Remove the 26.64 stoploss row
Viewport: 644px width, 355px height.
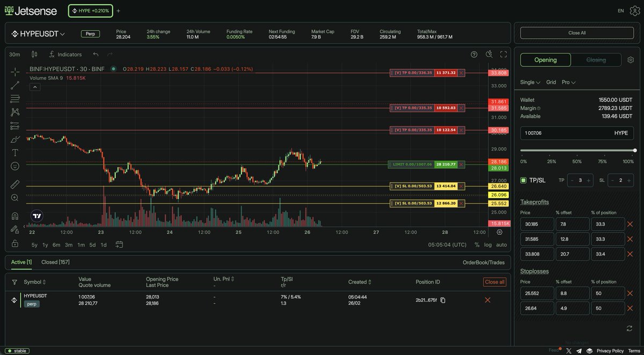coord(630,308)
